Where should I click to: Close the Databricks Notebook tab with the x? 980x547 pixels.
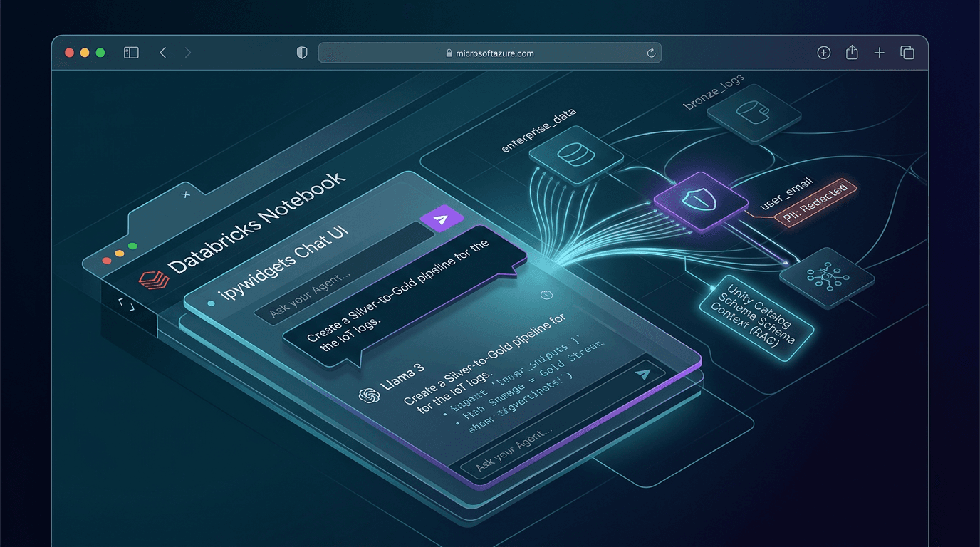coord(187,194)
